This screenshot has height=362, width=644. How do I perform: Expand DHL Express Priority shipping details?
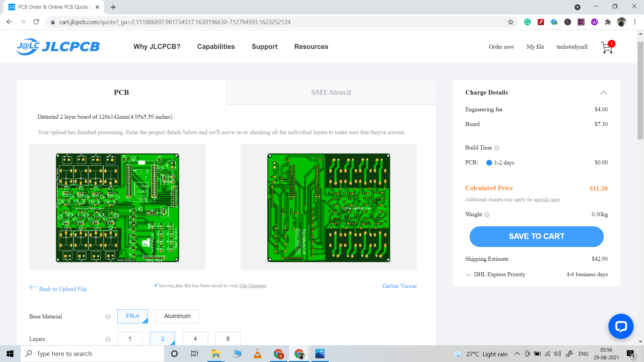tap(468, 275)
